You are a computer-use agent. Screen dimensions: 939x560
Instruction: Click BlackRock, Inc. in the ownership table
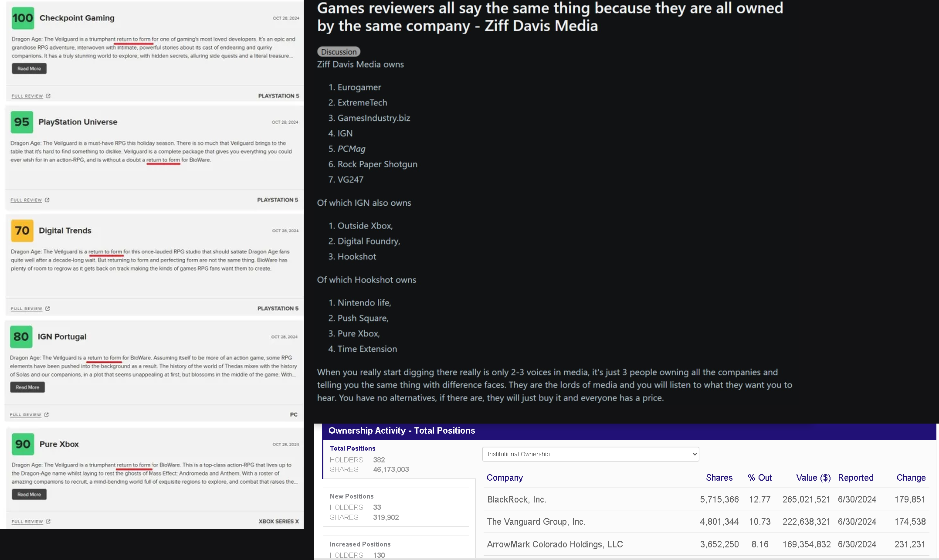tap(517, 499)
